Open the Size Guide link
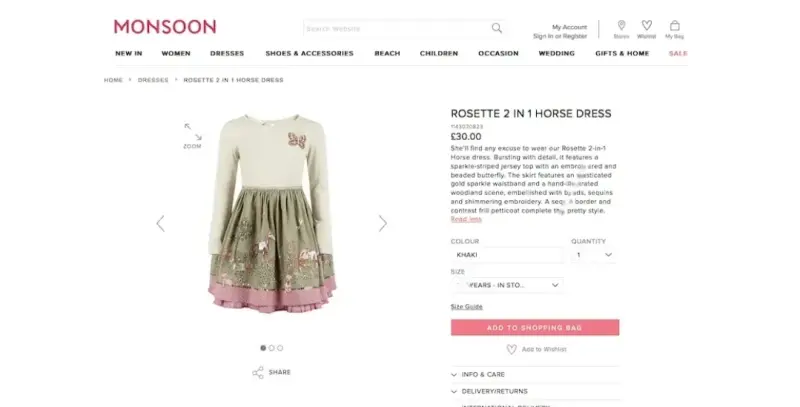800x407 pixels. point(466,307)
